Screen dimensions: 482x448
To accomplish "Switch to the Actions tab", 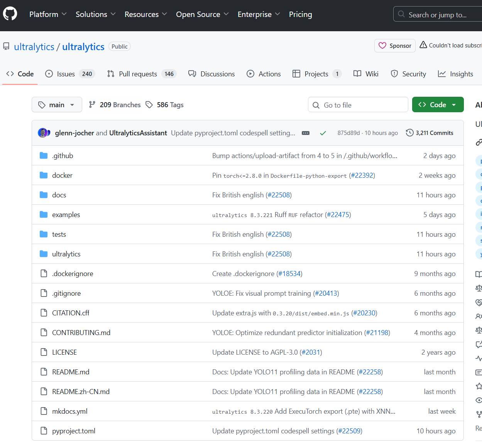I will (264, 74).
